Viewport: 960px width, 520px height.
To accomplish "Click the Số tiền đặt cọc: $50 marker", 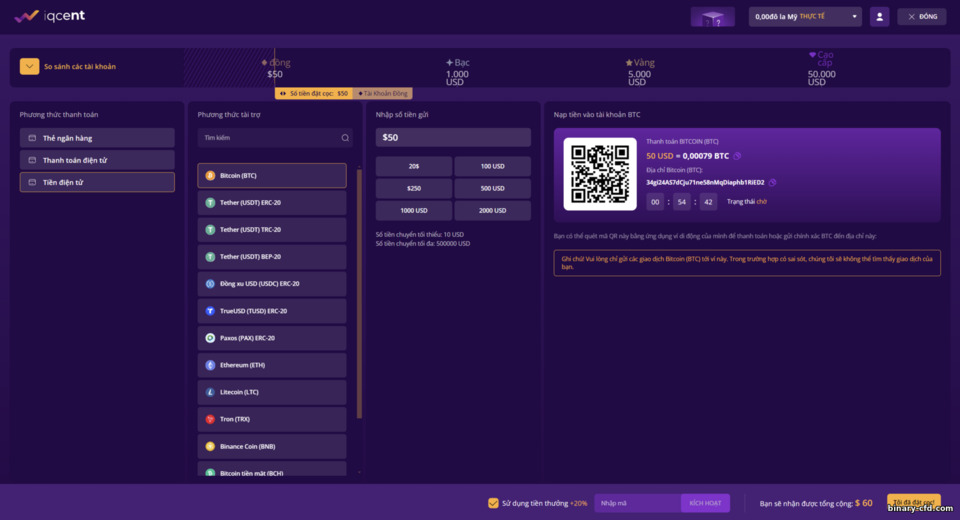I will click(313, 93).
